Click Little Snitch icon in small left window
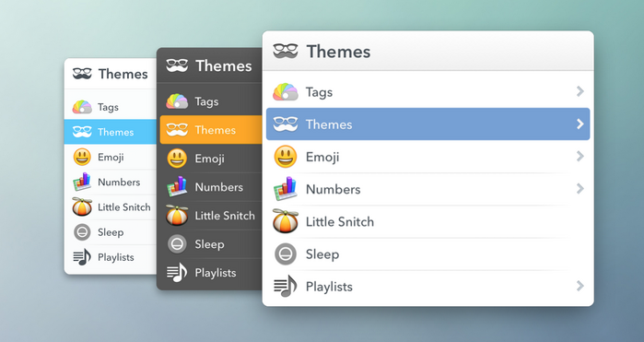Image resolution: width=644 pixels, height=342 pixels. pos(82,206)
